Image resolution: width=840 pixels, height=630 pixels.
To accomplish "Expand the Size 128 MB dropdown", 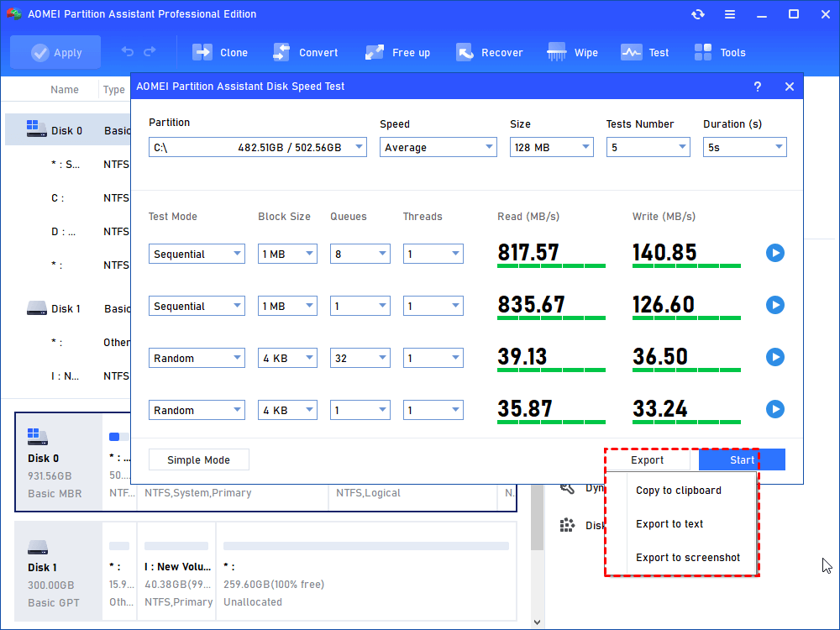I will point(551,148).
